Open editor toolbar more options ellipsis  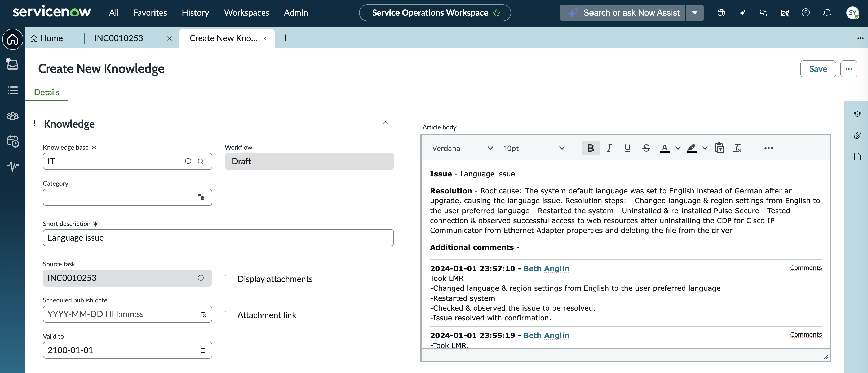(768, 148)
